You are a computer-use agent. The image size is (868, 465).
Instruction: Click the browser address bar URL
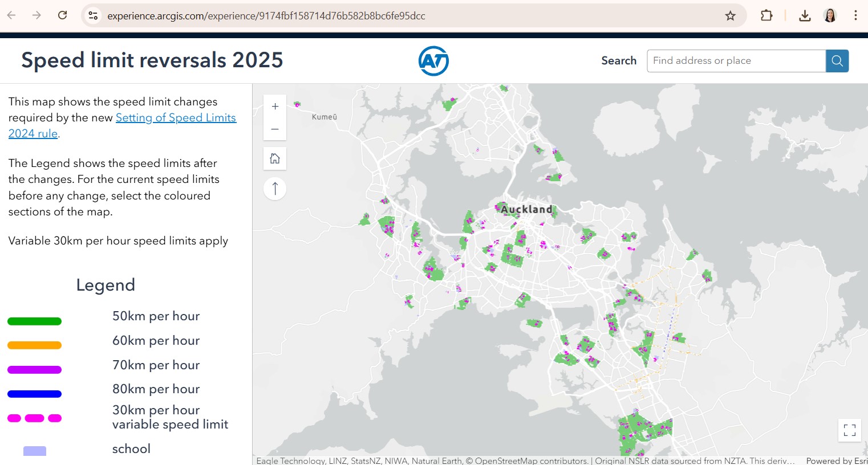pyautogui.click(x=266, y=16)
